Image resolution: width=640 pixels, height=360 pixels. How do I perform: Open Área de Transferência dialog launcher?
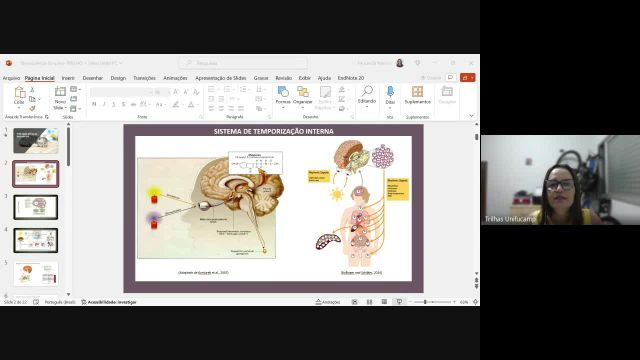click(x=47, y=117)
